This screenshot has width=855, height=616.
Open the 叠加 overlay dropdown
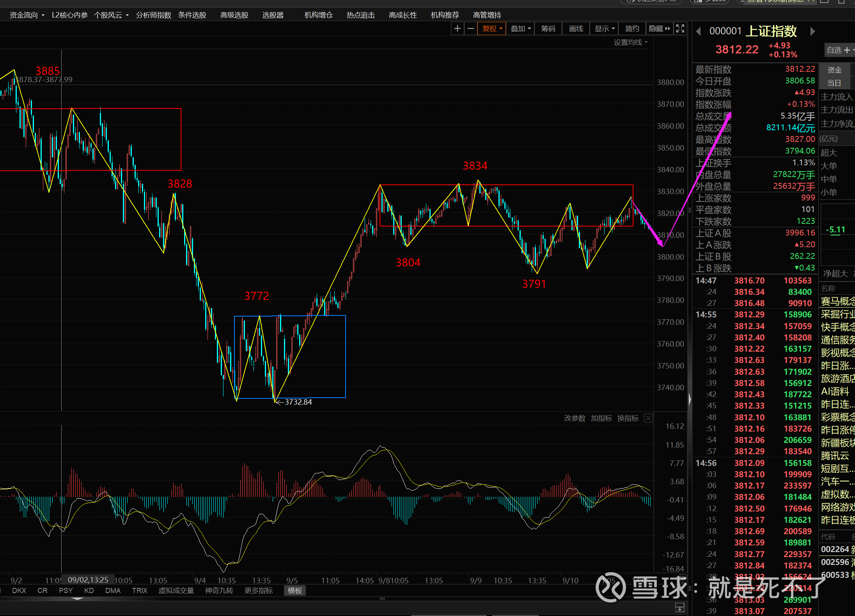(x=521, y=28)
